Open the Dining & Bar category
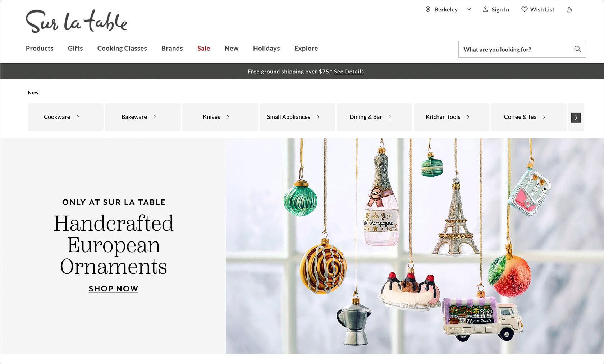Image resolution: width=604 pixels, height=364 pixels. [374, 117]
